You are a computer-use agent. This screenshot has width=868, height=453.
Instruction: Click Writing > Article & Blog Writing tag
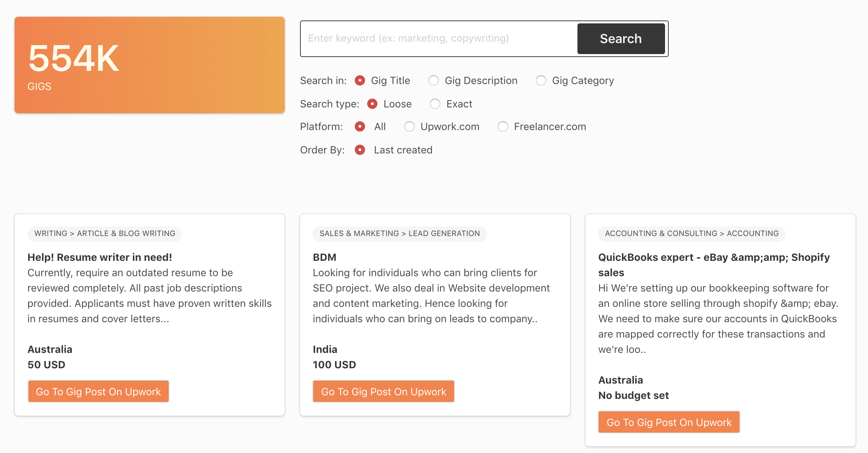pyautogui.click(x=105, y=233)
